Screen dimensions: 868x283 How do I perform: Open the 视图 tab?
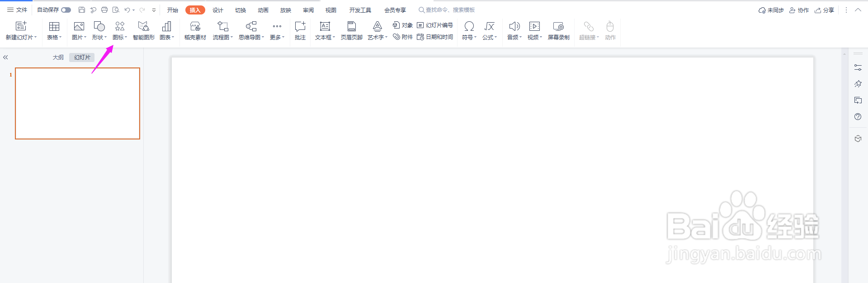[331, 10]
